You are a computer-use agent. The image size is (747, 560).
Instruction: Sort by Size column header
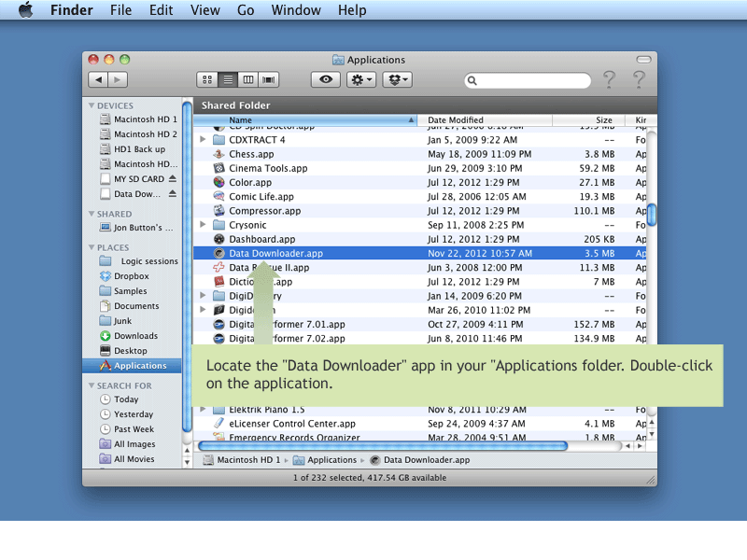tap(589, 120)
